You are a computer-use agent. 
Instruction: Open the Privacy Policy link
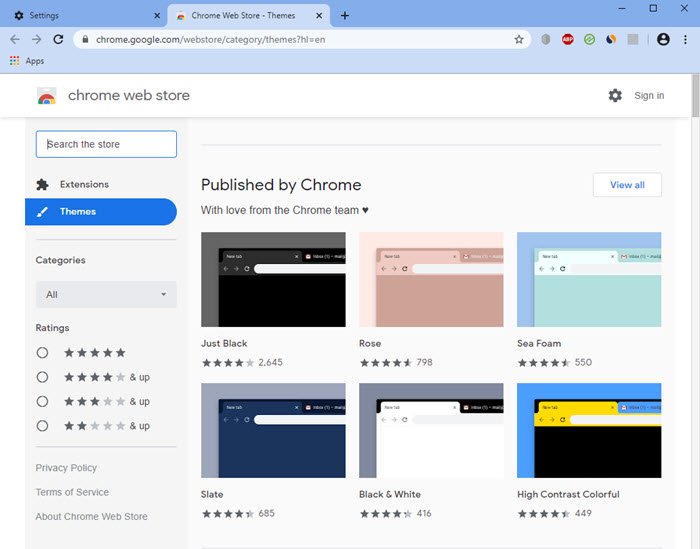(66, 468)
